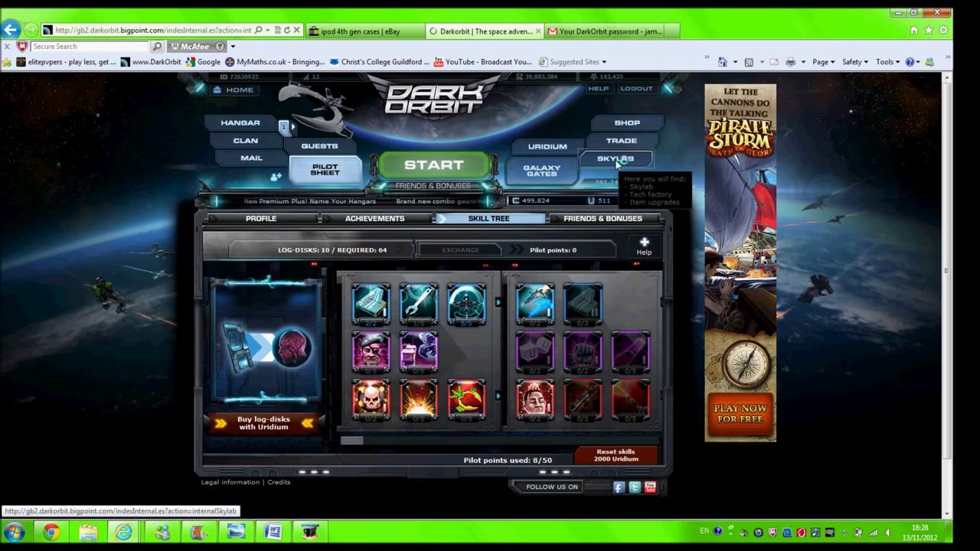Open the SKYLAB menu button
Image resolution: width=980 pixels, height=551 pixels.
click(616, 158)
